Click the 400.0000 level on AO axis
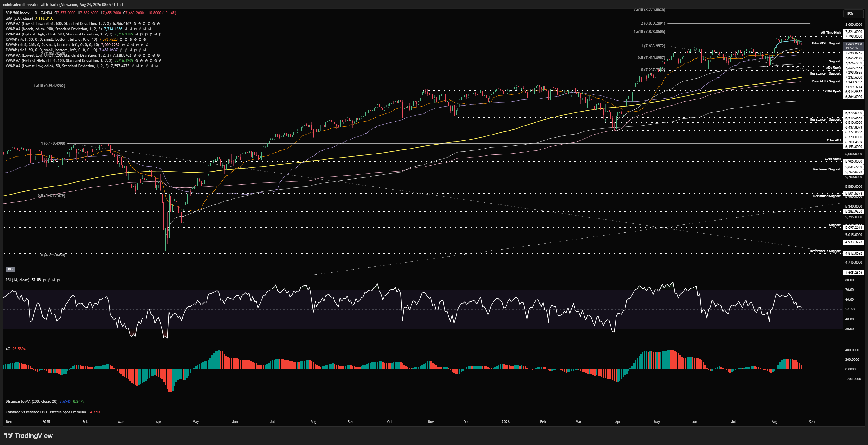This screenshot has height=445, width=868. pos(852,350)
